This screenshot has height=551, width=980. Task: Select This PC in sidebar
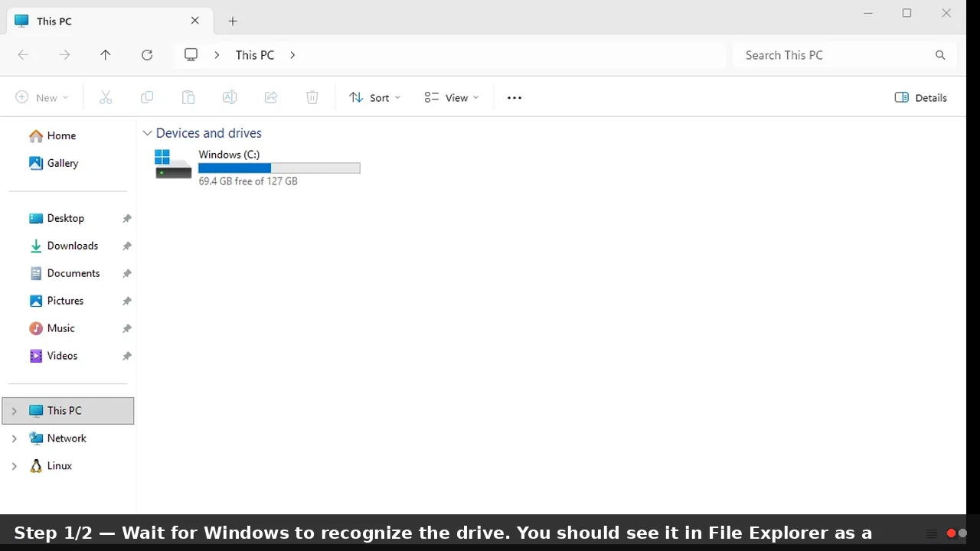[x=68, y=411]
